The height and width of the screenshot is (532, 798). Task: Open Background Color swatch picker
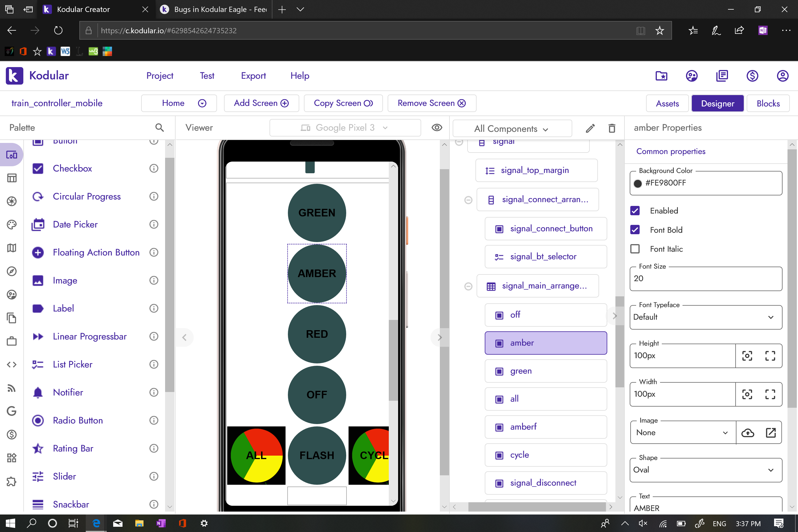tap(638, 183)
